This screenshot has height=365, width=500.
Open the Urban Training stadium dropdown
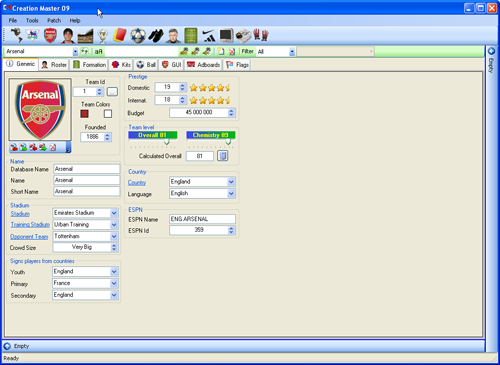(114, 225)
